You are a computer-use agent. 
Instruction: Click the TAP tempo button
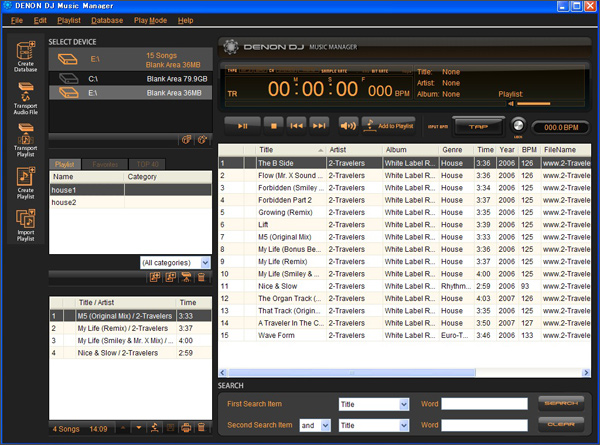pos(478,127)
